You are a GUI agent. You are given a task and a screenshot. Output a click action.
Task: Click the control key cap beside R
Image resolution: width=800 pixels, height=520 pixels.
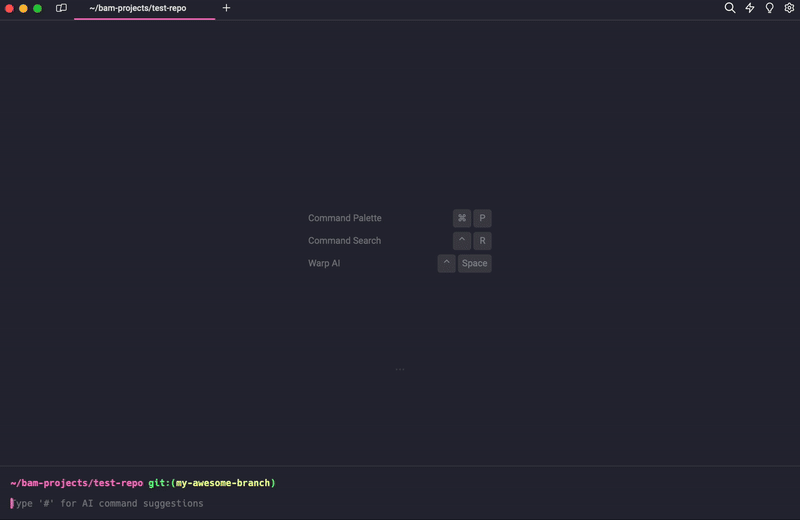pos(462,240)
